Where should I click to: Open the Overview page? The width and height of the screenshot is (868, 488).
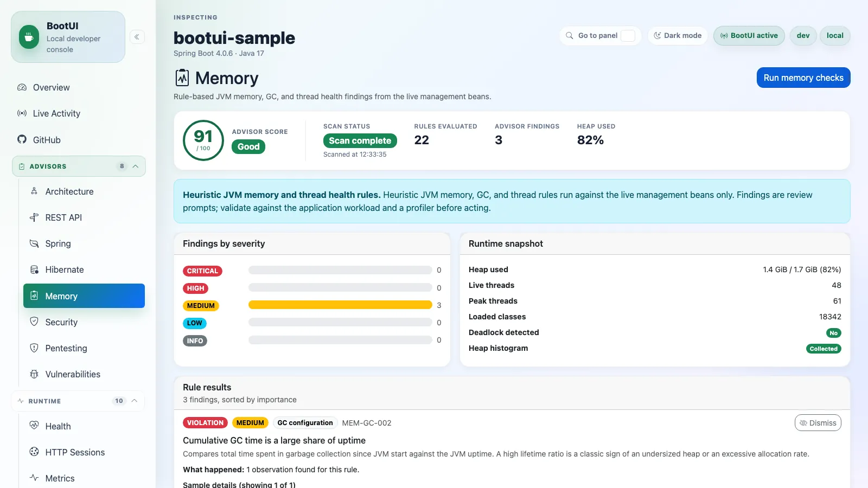79,87
